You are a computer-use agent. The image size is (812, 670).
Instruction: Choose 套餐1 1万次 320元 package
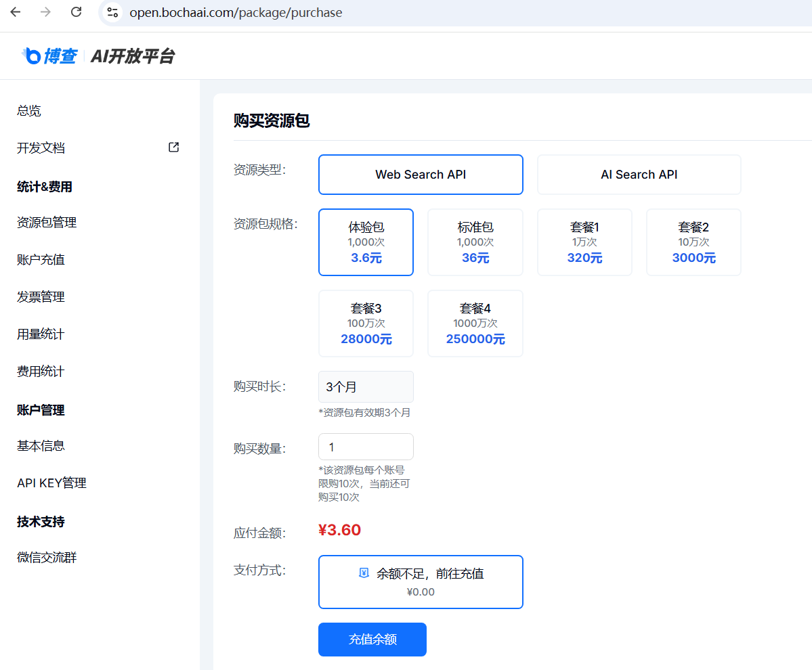point(584,242)
